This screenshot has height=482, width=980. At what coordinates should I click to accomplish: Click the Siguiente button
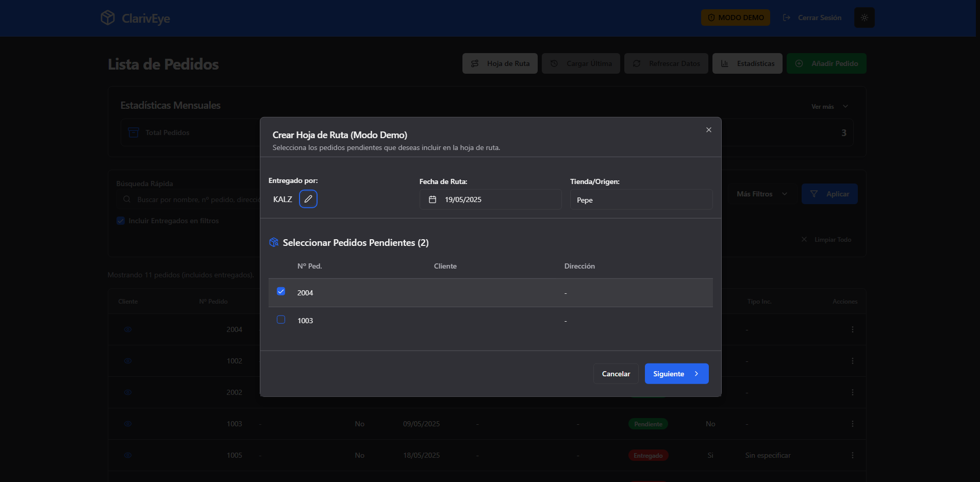(676, 374)
